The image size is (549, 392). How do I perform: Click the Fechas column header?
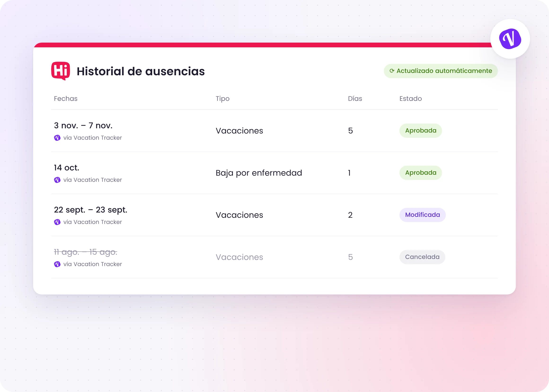point(66,99)
